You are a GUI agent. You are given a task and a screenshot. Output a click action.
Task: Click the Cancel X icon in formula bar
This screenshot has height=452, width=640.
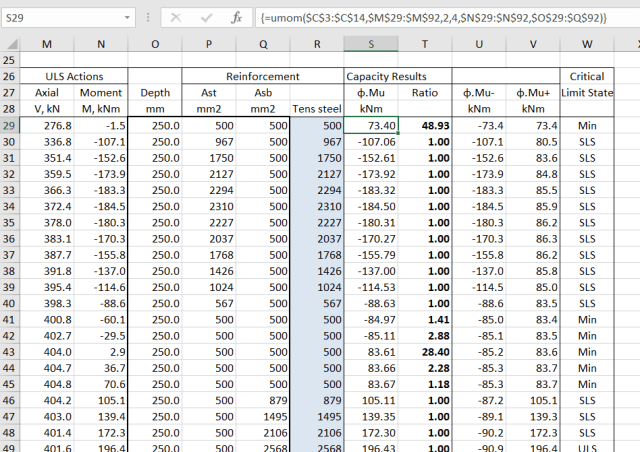(176, 18)
